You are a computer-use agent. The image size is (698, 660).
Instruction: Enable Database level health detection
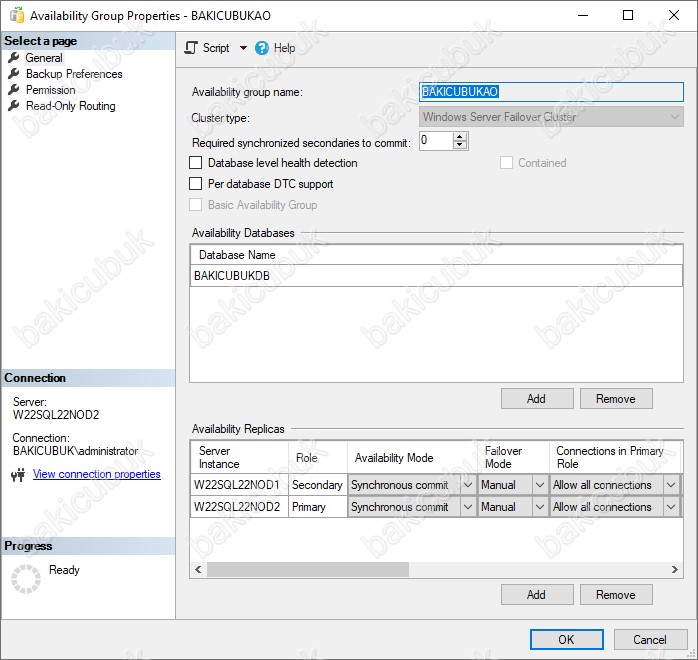coord(195,163)
